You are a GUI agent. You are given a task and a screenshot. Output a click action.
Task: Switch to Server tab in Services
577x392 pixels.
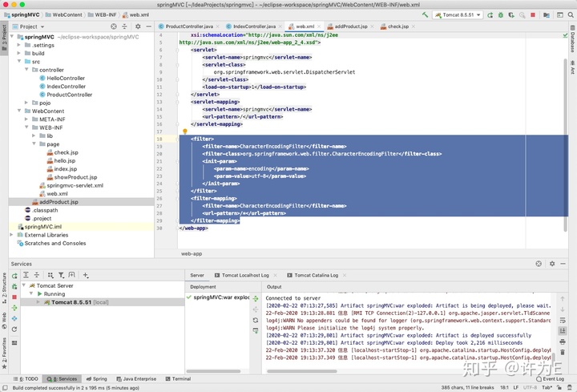pos(197,275)
